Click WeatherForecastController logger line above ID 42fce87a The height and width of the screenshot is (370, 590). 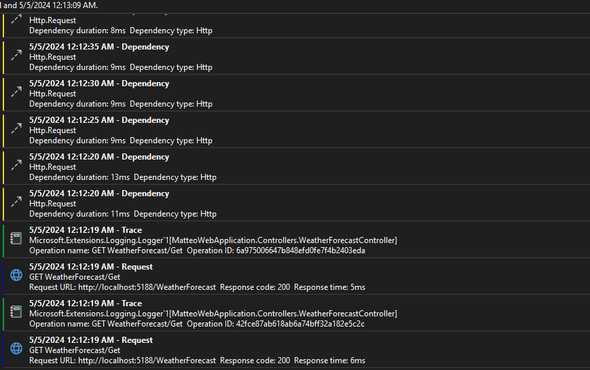pyautogui.click(x=213, y=314)
